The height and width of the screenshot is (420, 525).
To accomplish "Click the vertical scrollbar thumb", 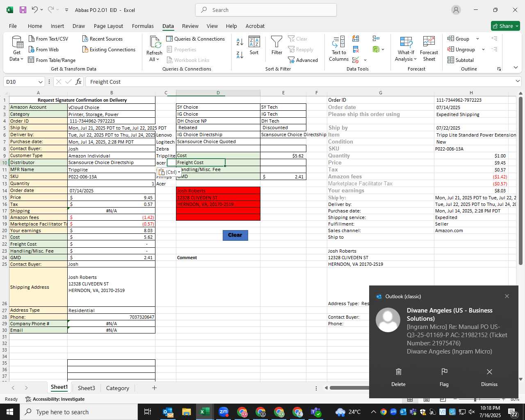I will click(520, 180).
